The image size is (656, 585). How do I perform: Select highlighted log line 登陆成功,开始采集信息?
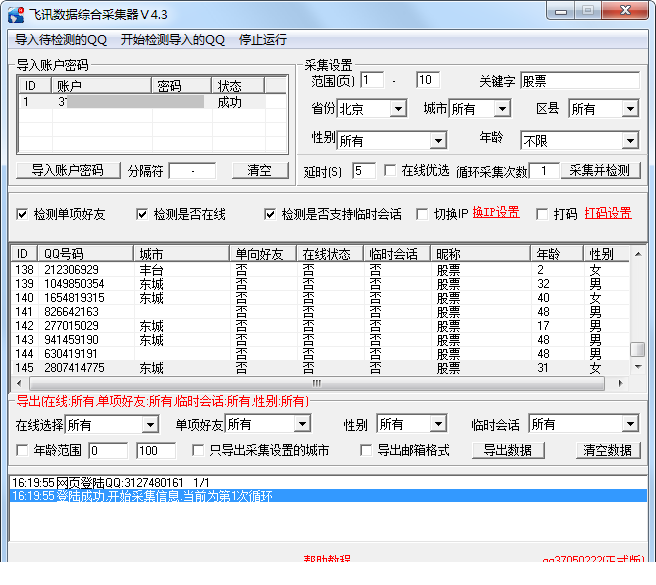tap(328, 496)
